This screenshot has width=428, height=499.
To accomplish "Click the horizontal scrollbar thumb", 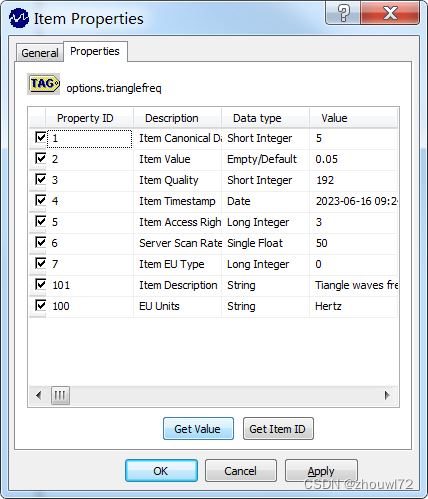I will (60, 395).
